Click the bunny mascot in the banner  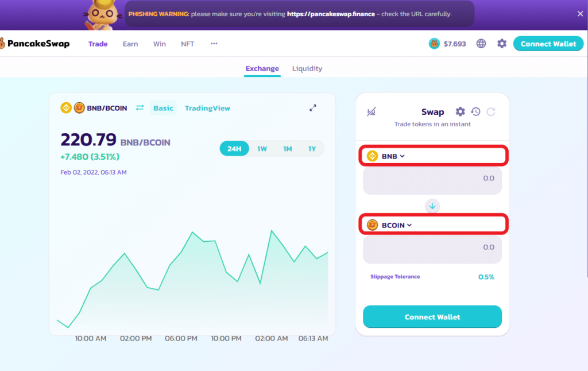pyautogui.click(x=102, y=15)
